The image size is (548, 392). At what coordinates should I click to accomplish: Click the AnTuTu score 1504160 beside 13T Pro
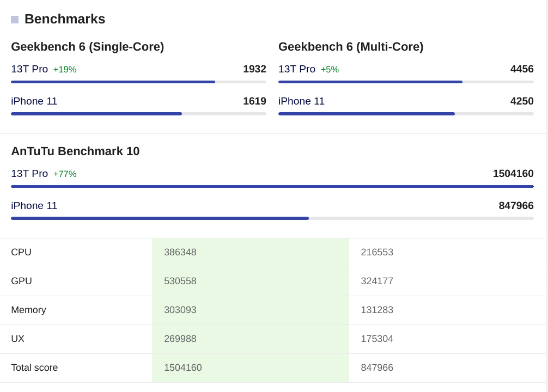pos(513,173)
